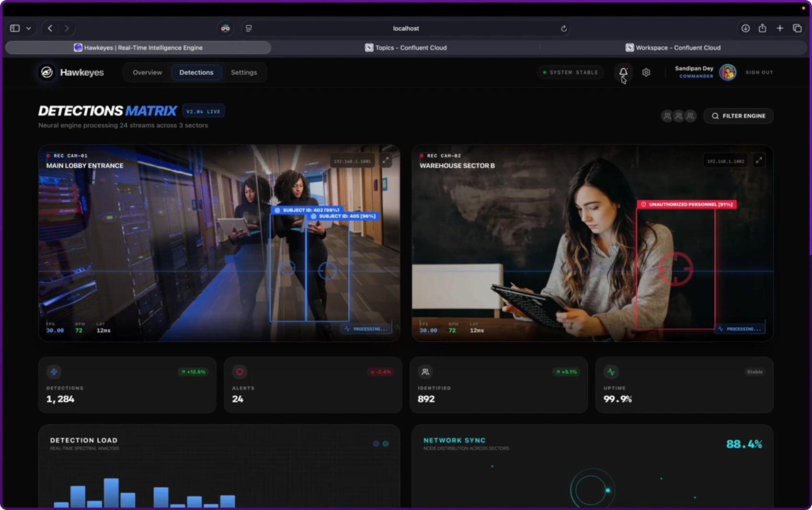812x510 pixels.
Task: Click the lightning bolt Detections icon
Action: click(x=54, y=371)
